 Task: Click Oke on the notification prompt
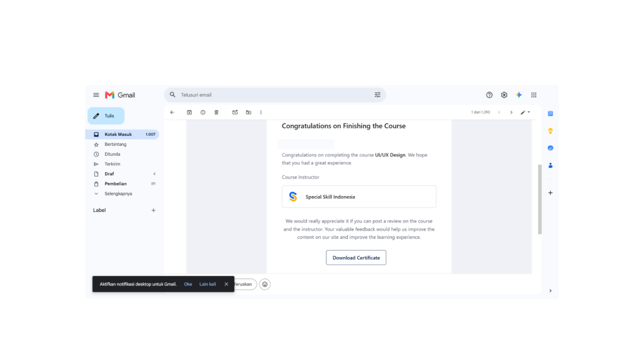click(x=187, y=284)
